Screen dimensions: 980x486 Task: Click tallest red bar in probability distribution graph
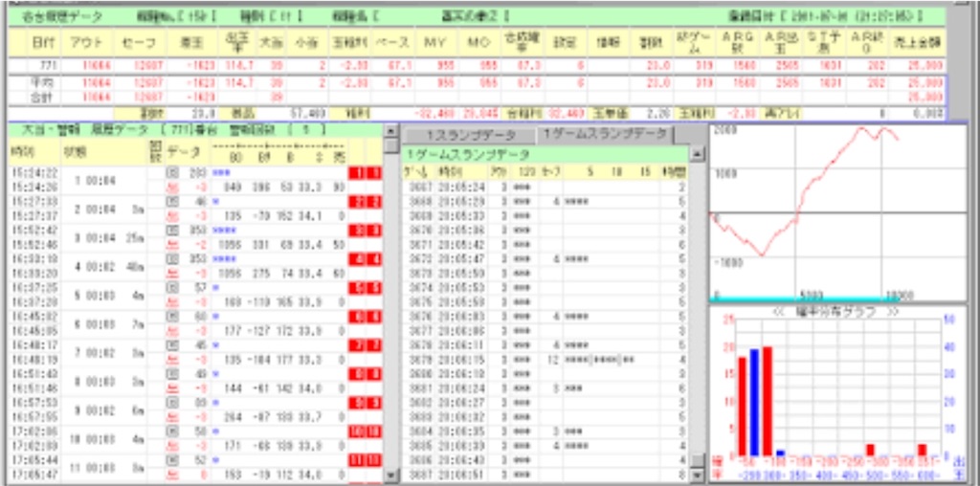[767, 401]
